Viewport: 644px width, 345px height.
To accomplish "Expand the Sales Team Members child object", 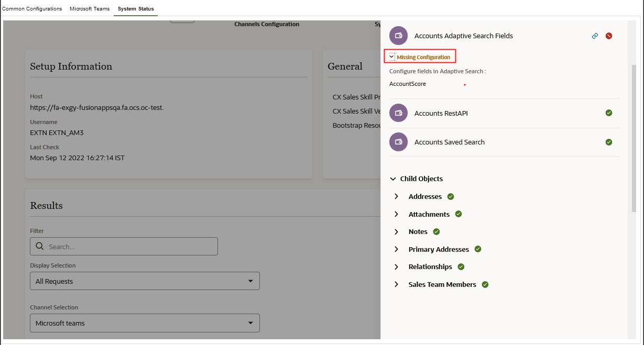I will point(397,284).
